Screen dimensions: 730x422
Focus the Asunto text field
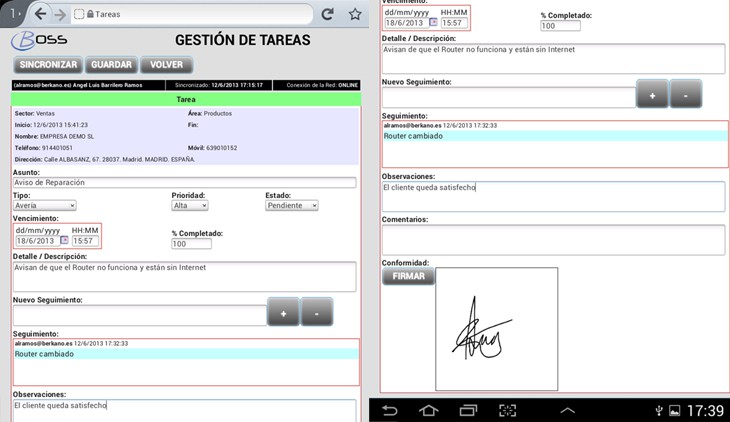184,183
